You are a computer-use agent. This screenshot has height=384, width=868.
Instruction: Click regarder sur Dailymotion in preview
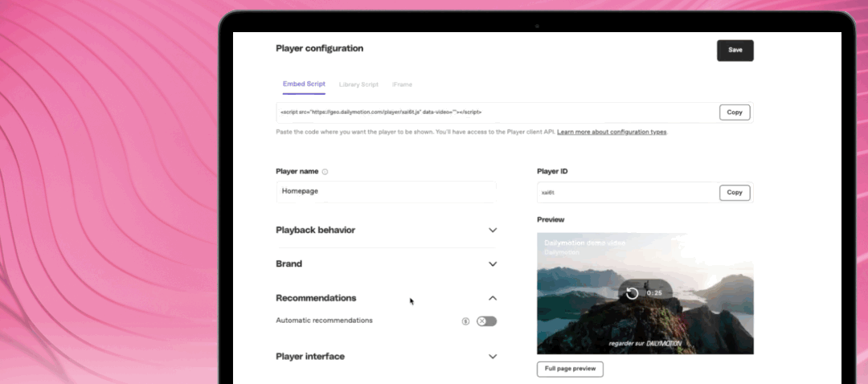click(x=645, y=344)
